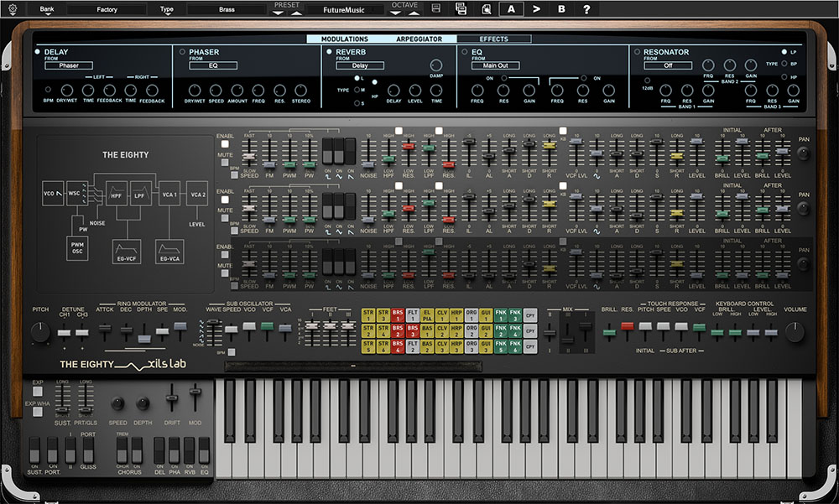The height and width of the screenshot is (504, 839).
Task: Click the VCA 1 block in diagram
Action: point(169,195)
